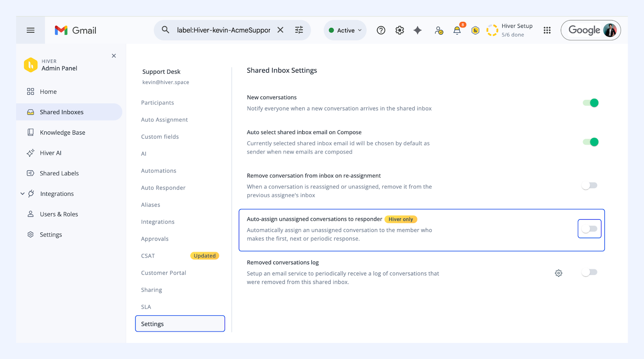This screenshot has height=359, width=644.
Task: Turn on Remove conversation on re-assignment toggle
Action: tap(590, 185)
